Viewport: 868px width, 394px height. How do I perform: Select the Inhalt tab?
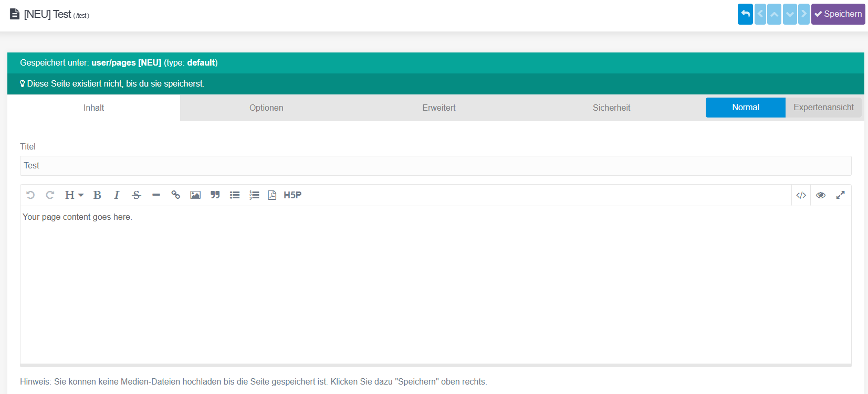point(93,108)
